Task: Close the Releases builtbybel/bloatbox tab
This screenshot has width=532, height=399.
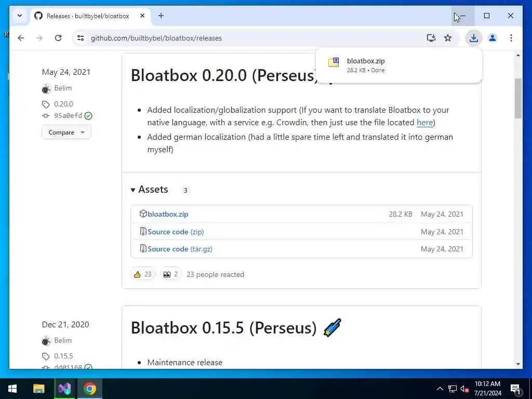Action: [142, 16]
